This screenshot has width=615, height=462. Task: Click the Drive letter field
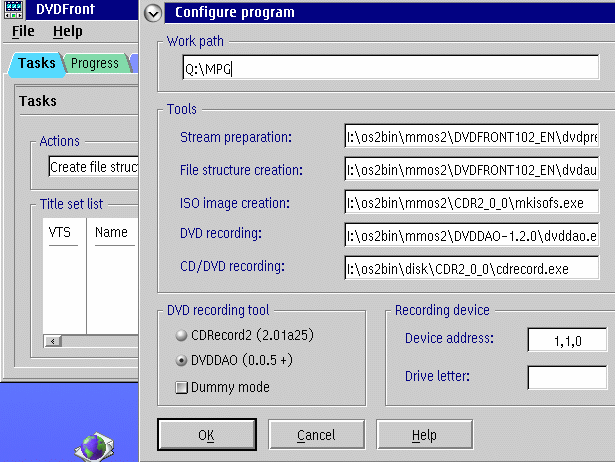pyautogui.click(x=568, y=378)
